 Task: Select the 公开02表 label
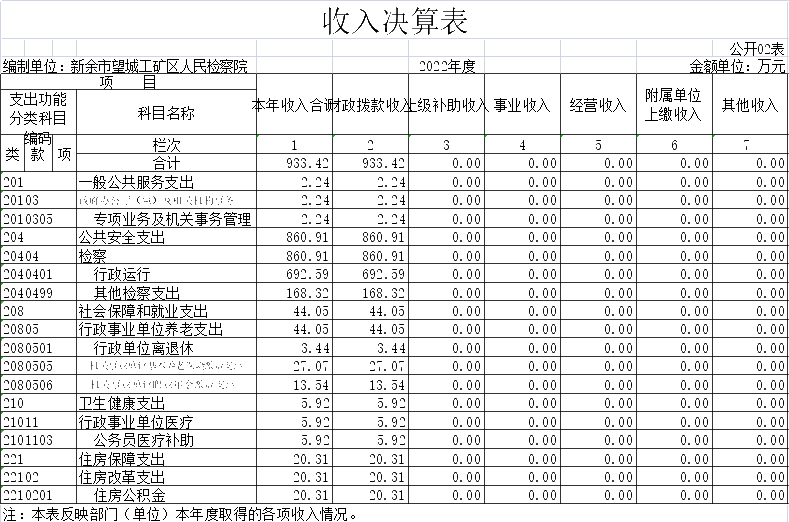coord(757,49)
